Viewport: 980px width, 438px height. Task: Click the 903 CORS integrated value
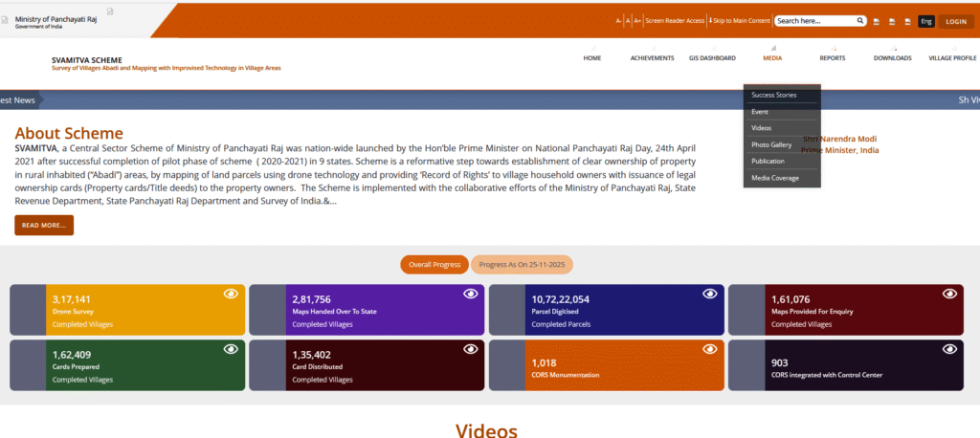pyautogui.click(x=779, y=363)
